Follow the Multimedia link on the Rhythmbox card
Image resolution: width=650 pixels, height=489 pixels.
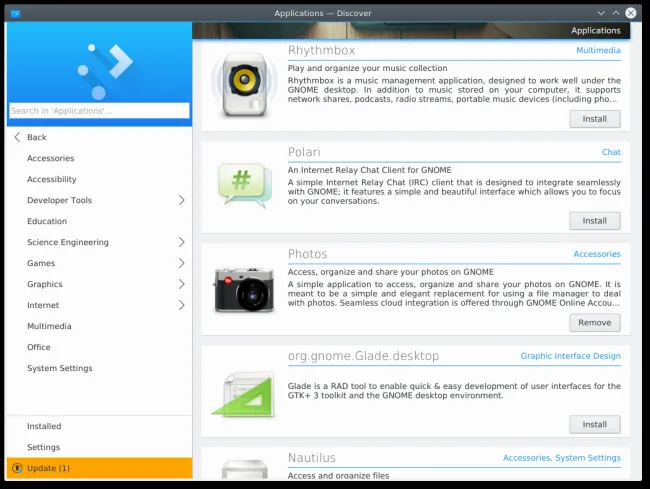[x=598, y=50]
